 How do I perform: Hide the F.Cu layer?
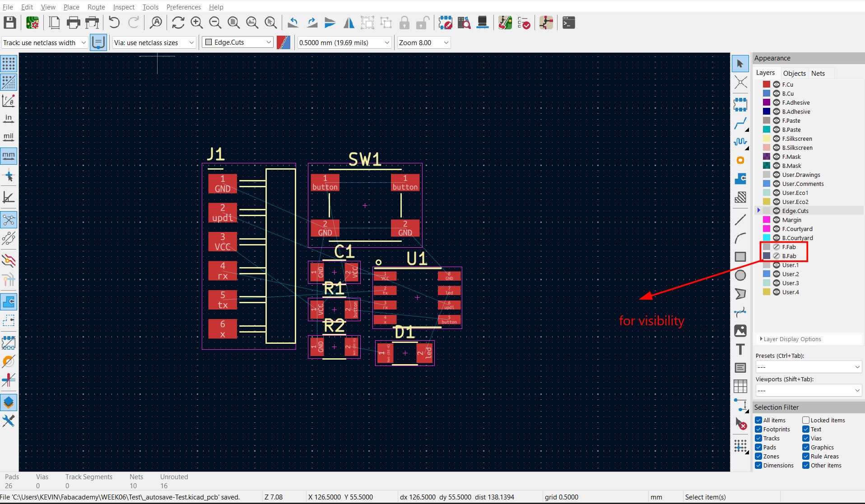[776, 84]
